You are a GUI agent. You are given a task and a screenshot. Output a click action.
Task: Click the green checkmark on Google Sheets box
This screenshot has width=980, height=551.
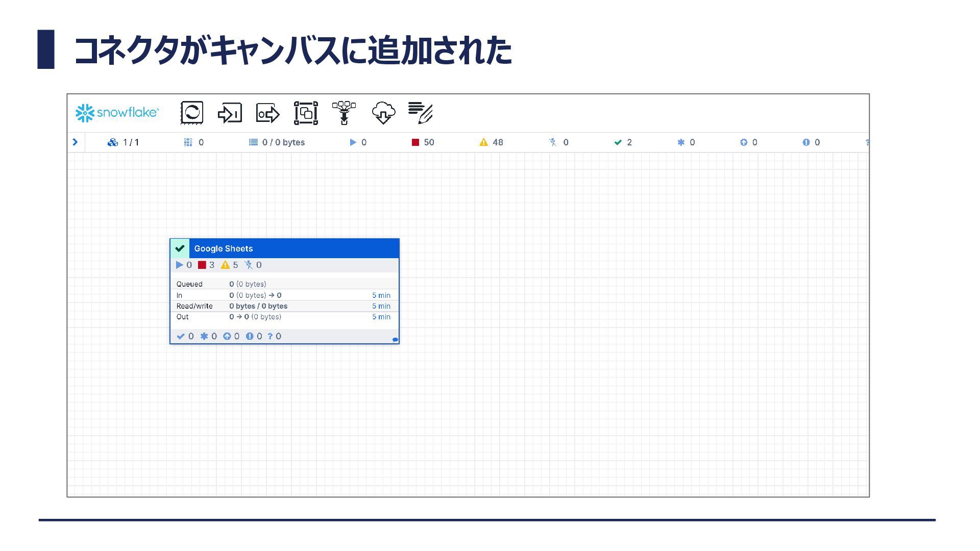[x=180, y=248]
